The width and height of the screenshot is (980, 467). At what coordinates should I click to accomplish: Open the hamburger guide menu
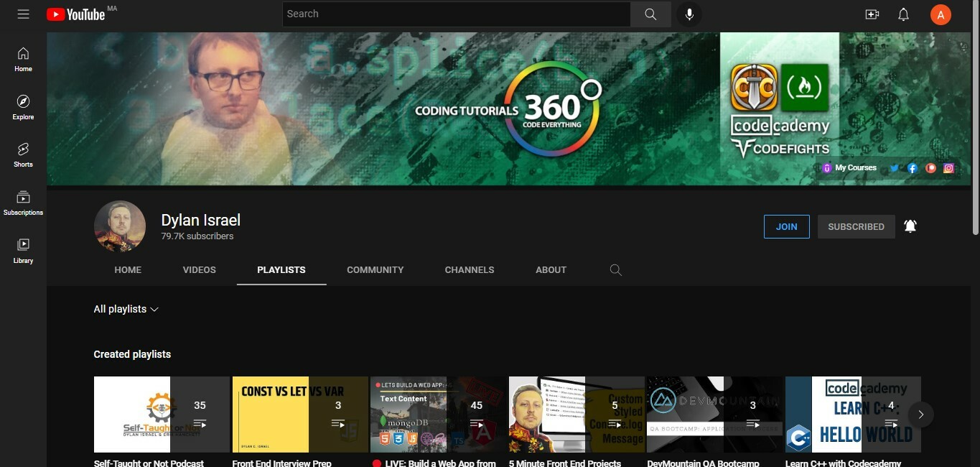[23, 14]
